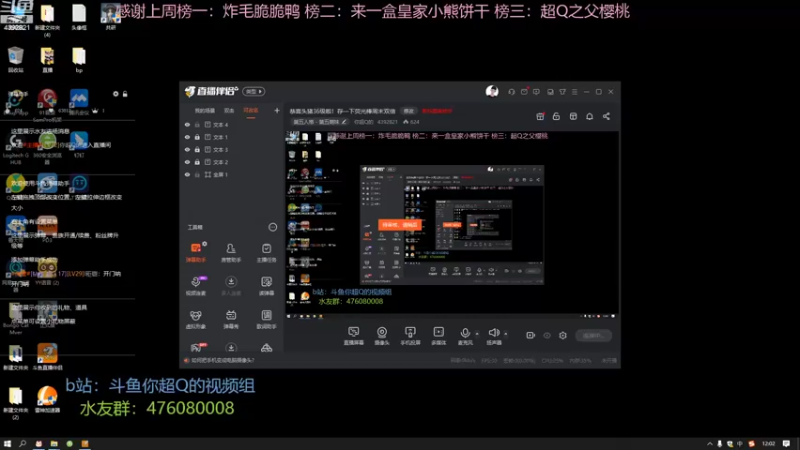Toggle visibility of 文本 2 layer
Screen dimensions: 800x450
[187, 162]
